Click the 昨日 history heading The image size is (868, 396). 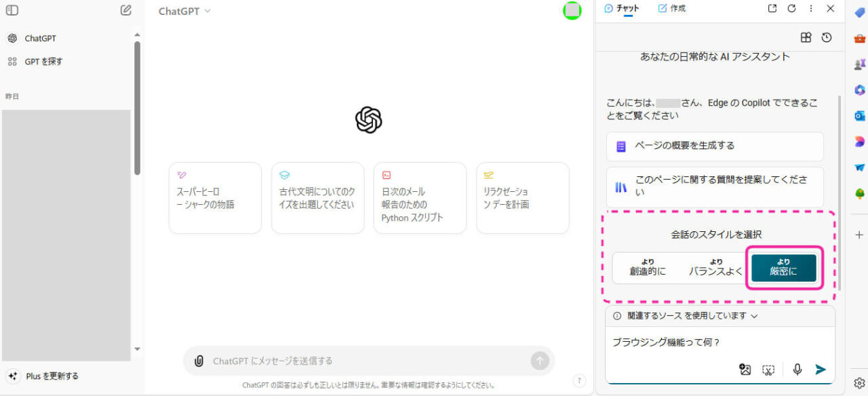point(12,97)
